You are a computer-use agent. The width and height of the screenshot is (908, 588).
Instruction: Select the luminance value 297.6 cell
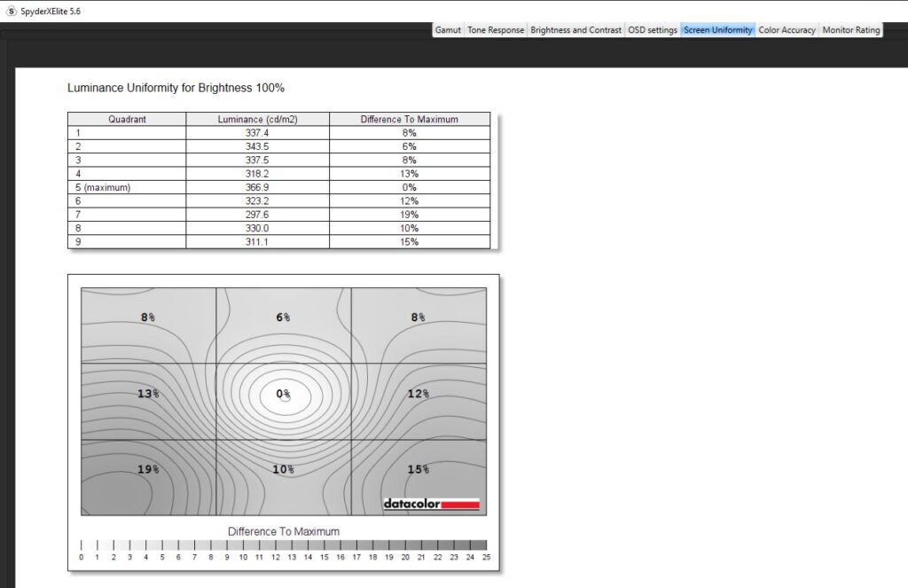coord(258,215)
